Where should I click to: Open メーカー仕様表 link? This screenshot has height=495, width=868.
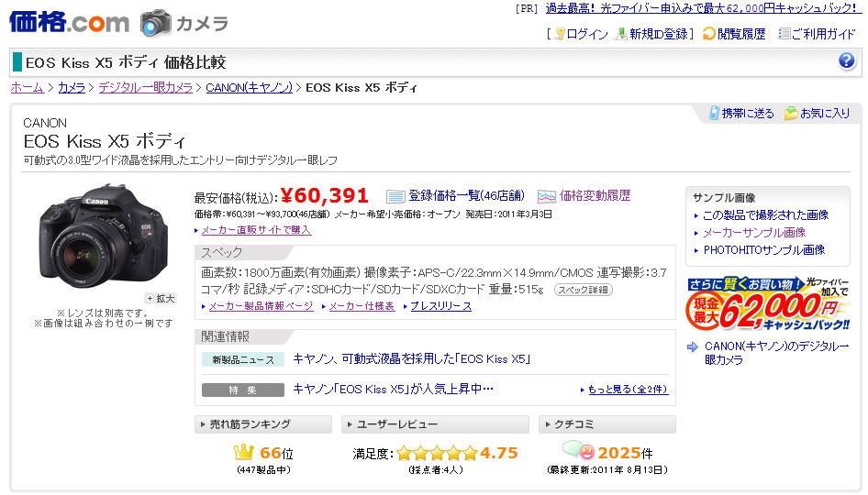coord(362,306)
